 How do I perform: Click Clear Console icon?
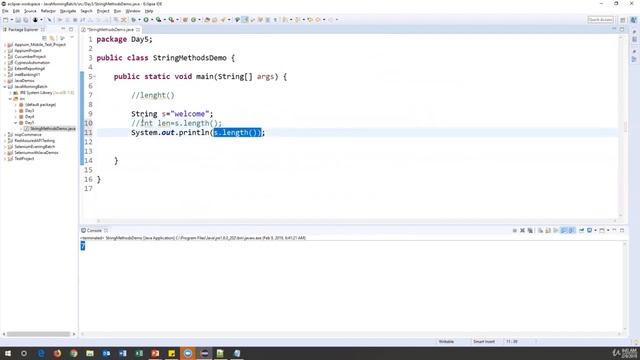[x=540, y=231]
